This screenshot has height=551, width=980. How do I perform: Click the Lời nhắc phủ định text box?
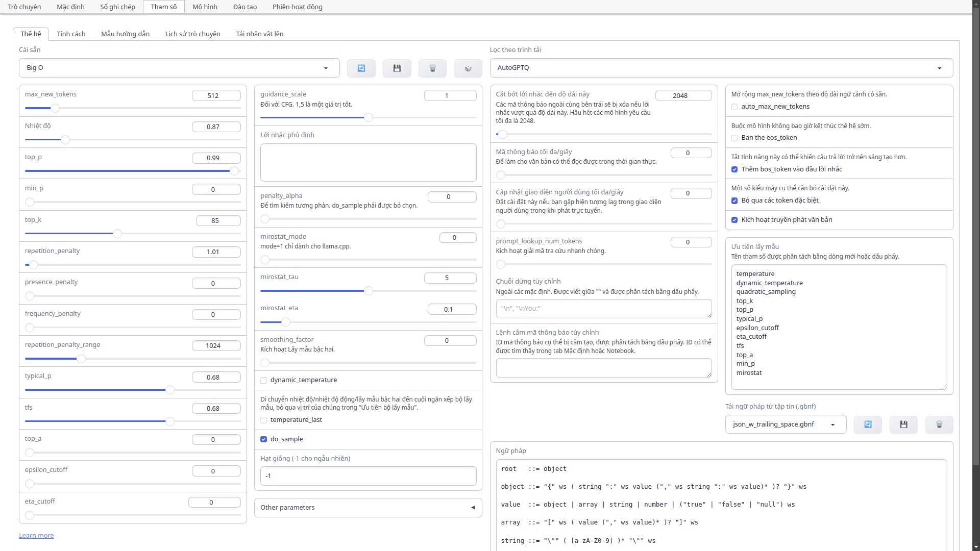pyautogui.click(x=367, y=162)
